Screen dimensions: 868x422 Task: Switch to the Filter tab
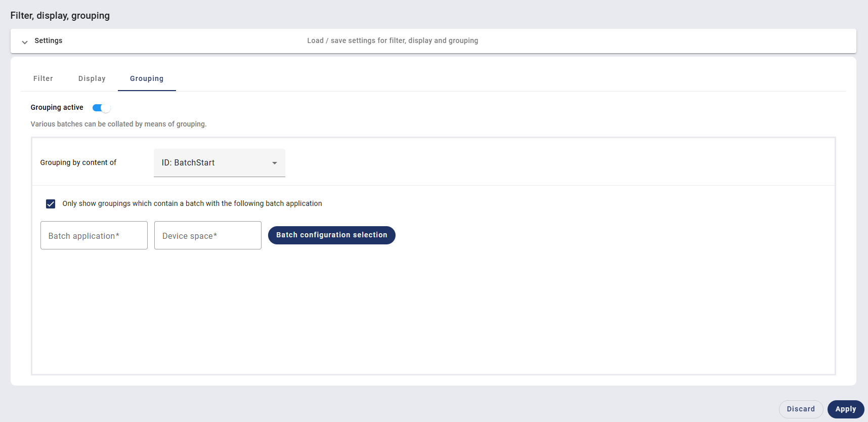tap(43, 78)
